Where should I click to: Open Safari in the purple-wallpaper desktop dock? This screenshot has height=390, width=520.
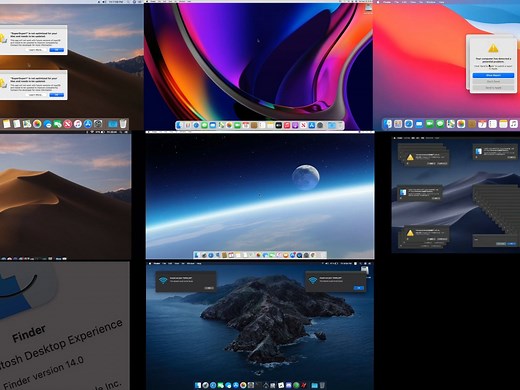click(x=196, y=125)
